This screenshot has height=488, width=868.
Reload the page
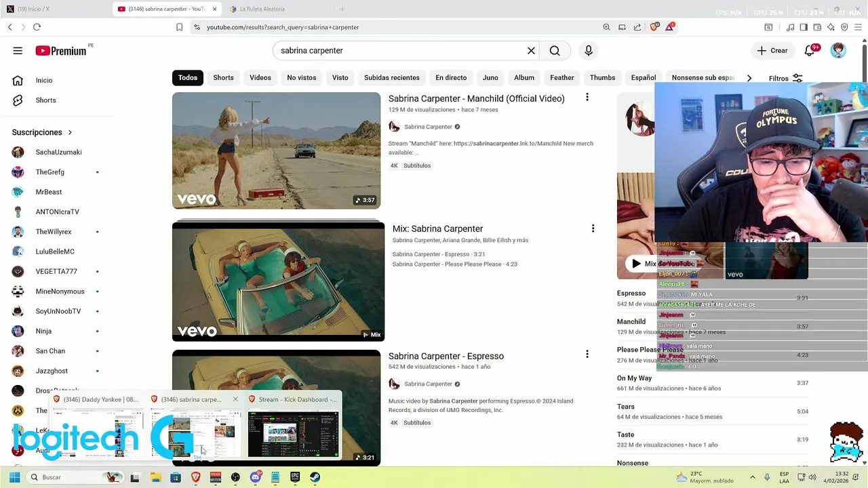point(37,27)
